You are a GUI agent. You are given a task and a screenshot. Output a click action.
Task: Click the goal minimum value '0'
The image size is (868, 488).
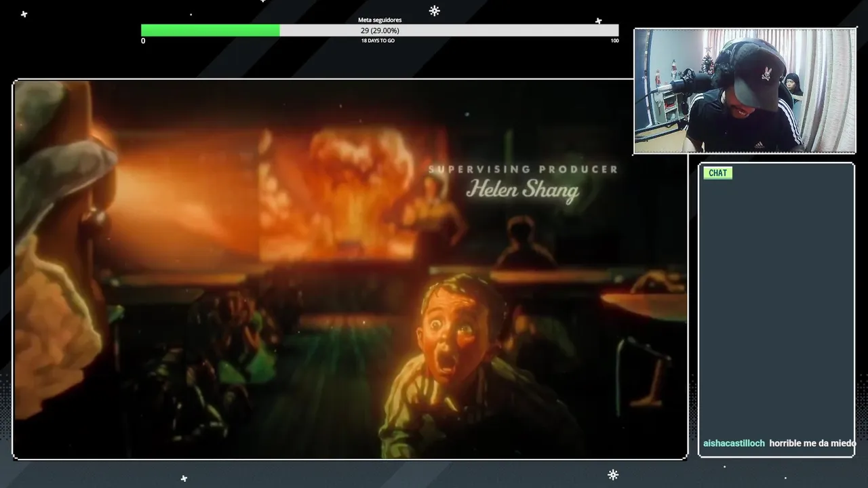[143, 41]
